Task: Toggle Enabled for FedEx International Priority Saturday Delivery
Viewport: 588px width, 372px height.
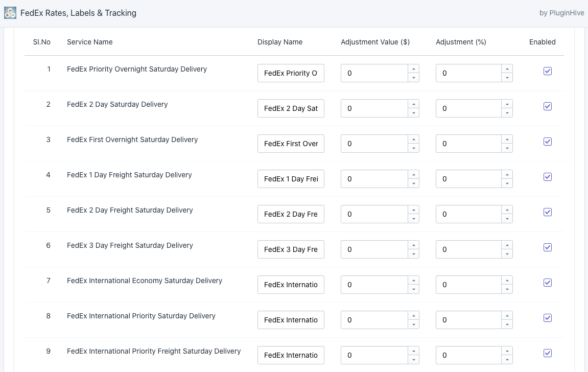Action: coord(548,318)
